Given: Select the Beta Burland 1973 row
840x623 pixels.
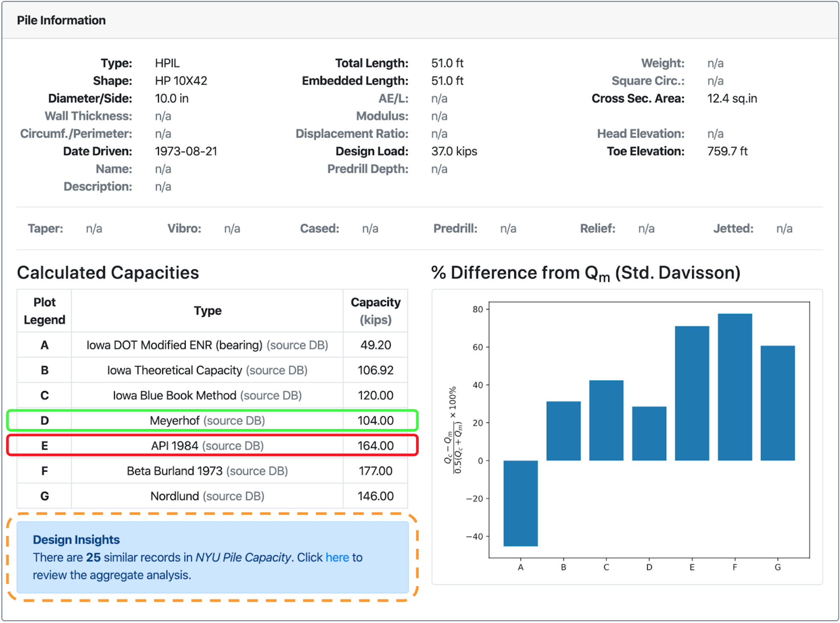Looking at the screenshot, I should pos(212,470).
